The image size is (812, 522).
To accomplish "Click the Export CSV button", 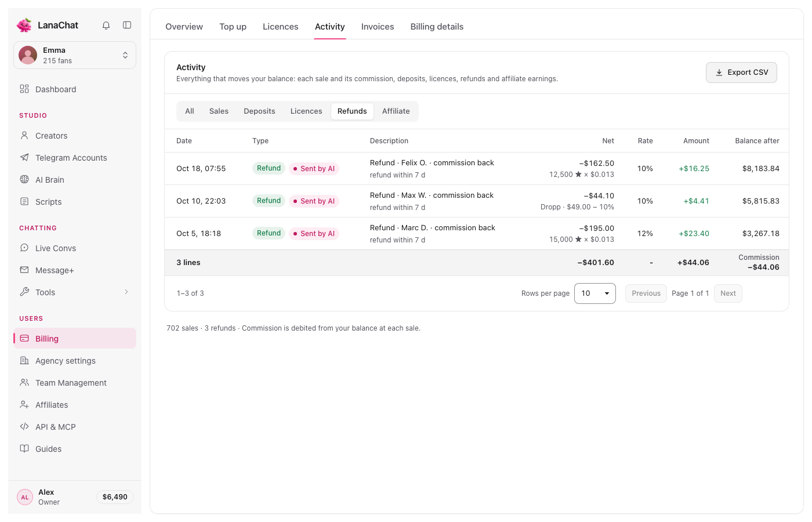I will coord(741,72).
